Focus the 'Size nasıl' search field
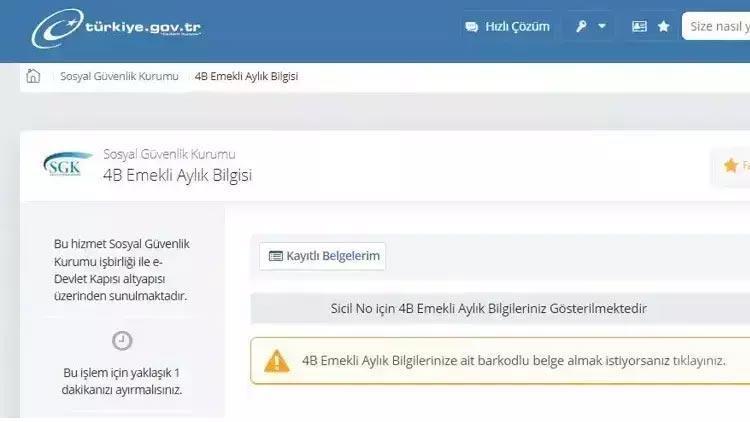Viewport: 750px width, 422px height. click(716, 26)
